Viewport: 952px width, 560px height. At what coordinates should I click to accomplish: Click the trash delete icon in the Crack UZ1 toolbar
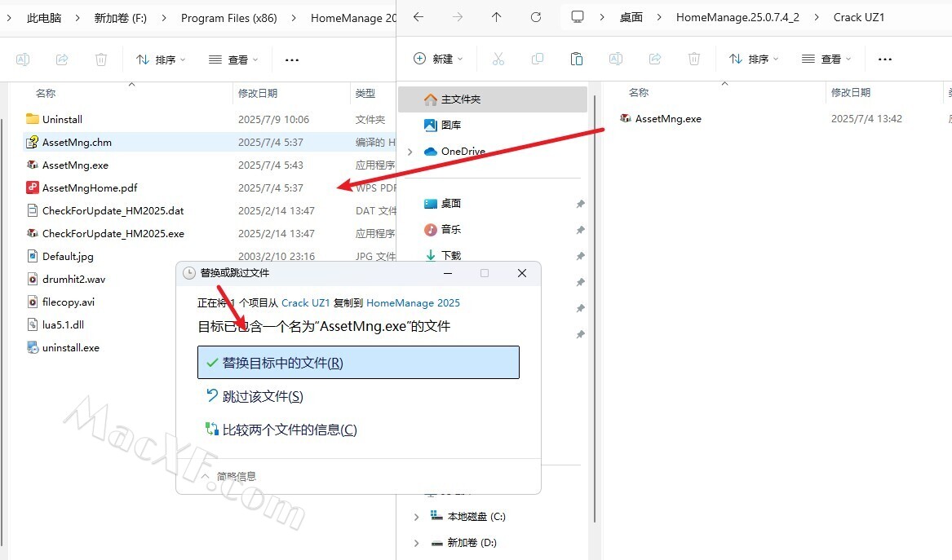694,59
